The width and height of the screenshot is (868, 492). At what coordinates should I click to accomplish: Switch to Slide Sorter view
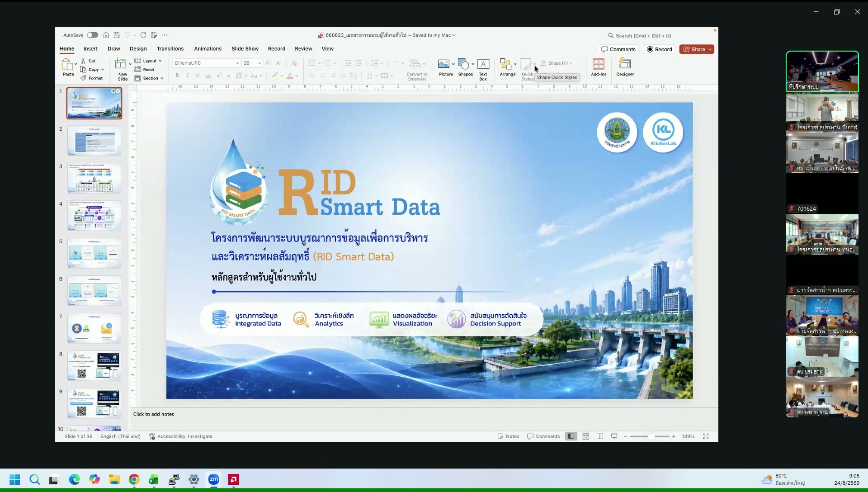[585, 436]
